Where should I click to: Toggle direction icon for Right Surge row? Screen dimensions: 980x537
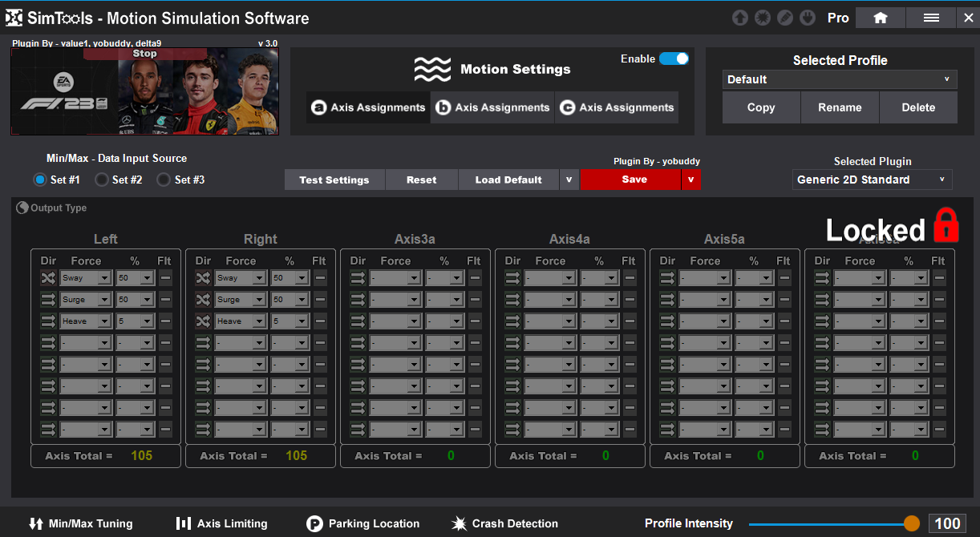pyautogui.click(x=203, y=300)
